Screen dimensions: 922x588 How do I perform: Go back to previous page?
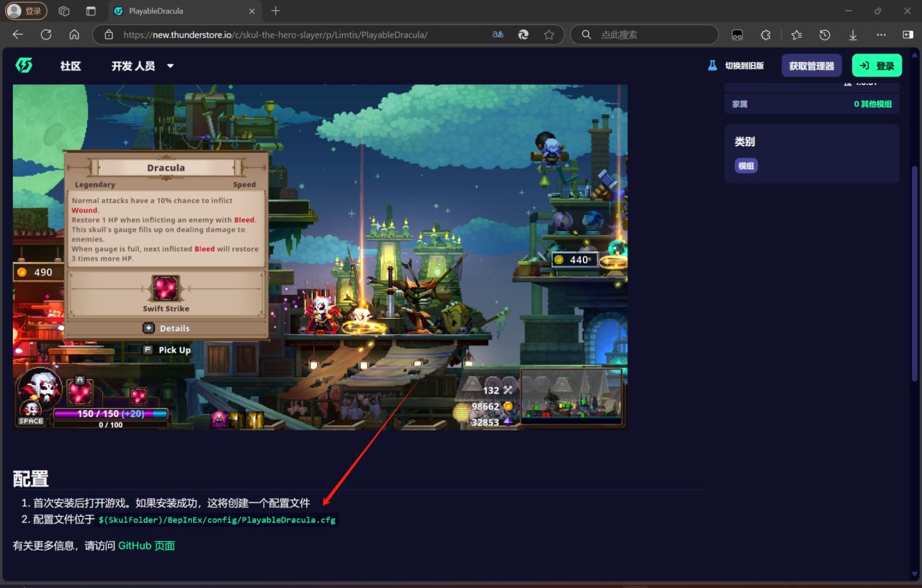(18, 35)
